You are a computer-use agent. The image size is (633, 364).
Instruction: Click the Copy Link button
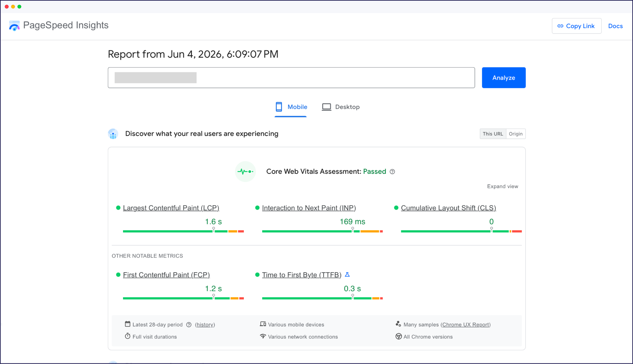576,26
